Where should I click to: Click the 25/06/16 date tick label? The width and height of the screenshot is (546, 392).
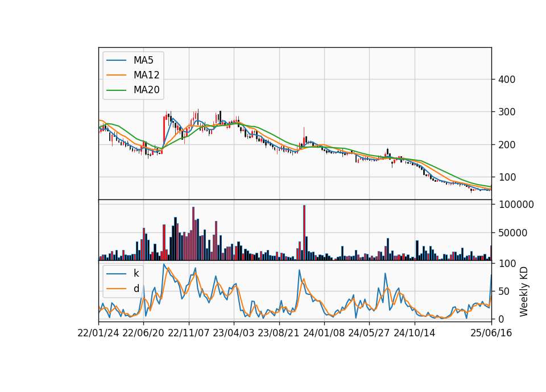coord(491,333)
